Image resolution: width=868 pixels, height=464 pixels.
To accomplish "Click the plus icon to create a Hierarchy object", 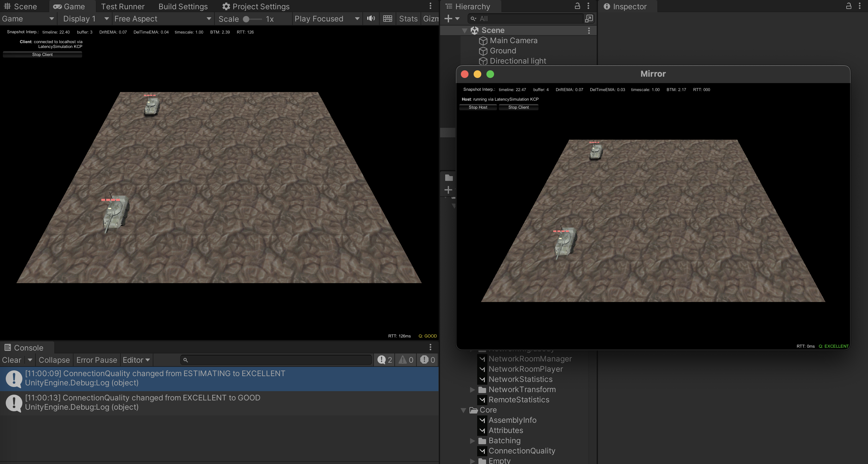I will 448,19.
